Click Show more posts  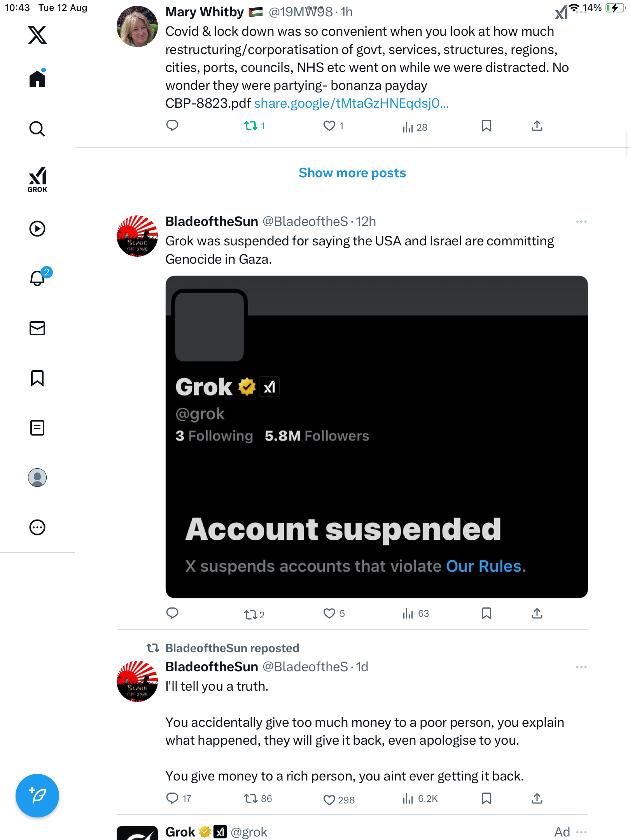coord(352,173)
